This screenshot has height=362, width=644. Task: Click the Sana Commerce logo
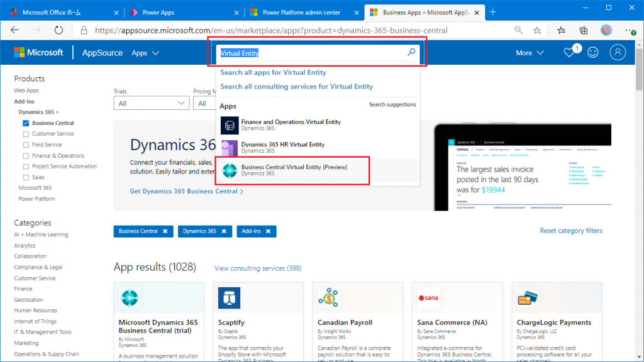[x=428, y=298]
